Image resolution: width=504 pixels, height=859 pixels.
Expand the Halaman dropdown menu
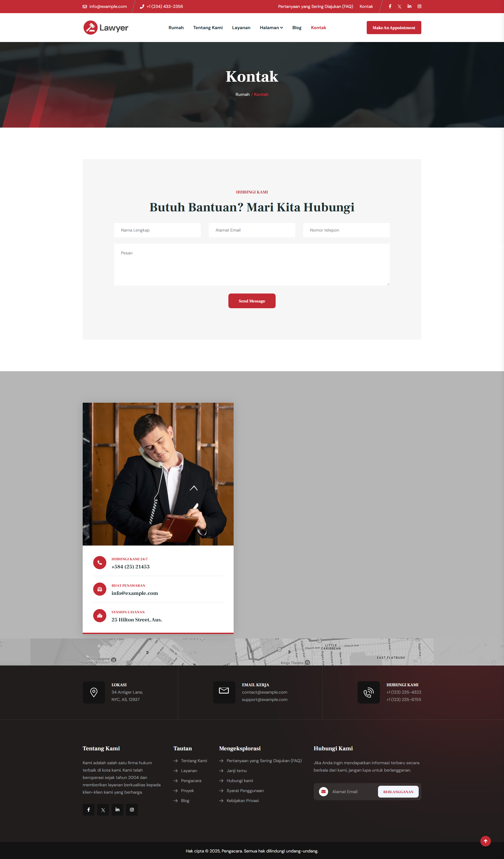[x=271, y=28]
